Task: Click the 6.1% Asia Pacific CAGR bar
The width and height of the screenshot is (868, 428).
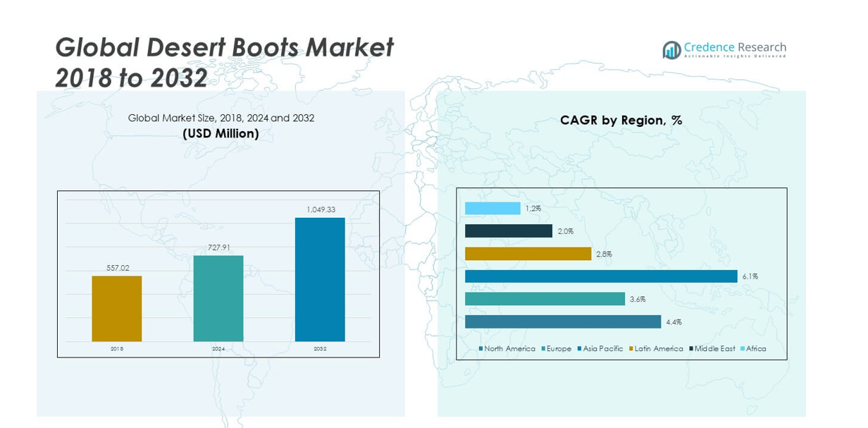Action: (601, 276)
